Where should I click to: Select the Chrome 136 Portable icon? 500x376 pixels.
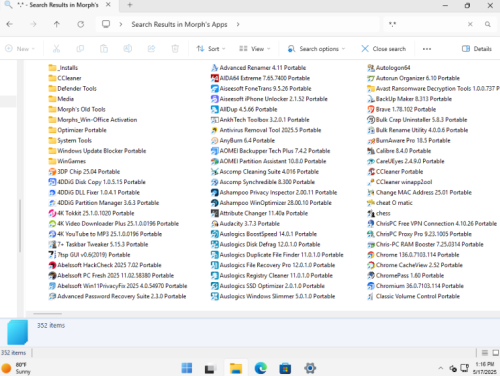[x=371, y=255]
